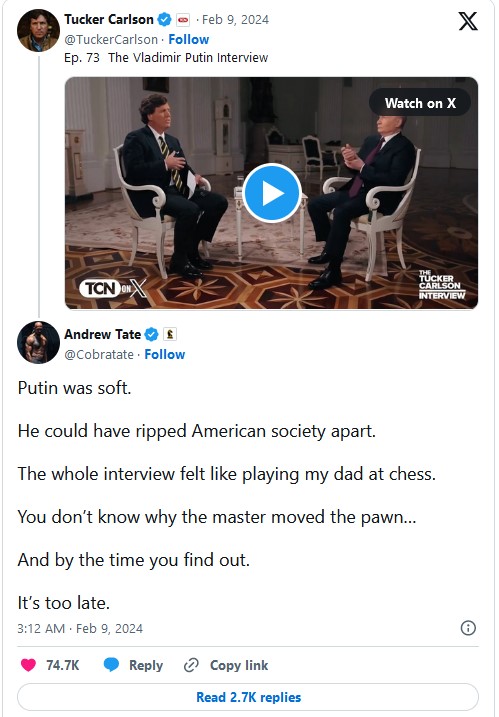The height and width of the screenshot is (717, 499).
Task: Open Tucker Carlson's profile avatar
Action: click(38, 30)
